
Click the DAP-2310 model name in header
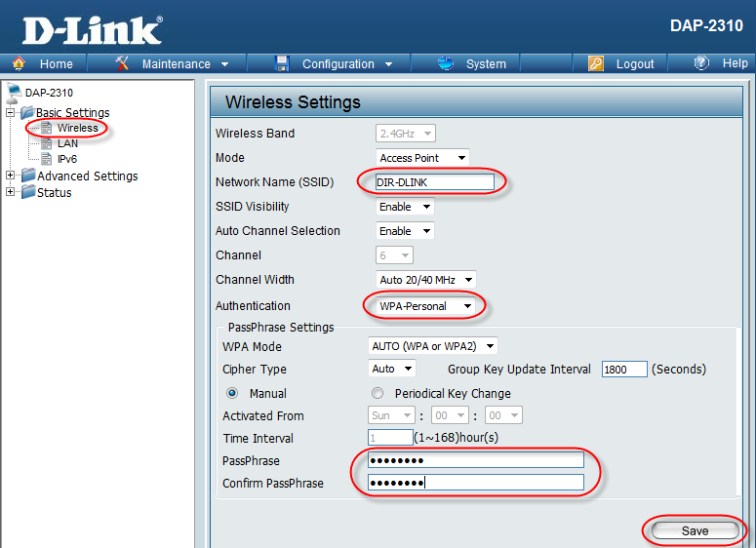click(x=706, y=25)
